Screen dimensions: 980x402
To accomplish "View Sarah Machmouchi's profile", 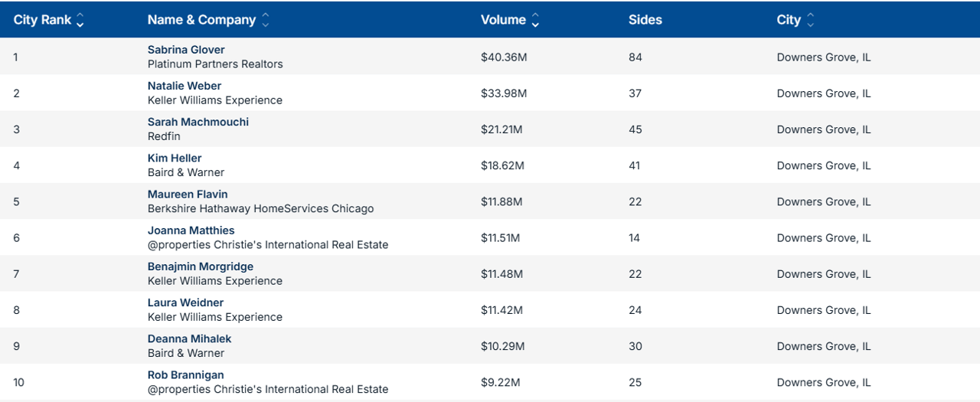I will click(x=198, y=122).
